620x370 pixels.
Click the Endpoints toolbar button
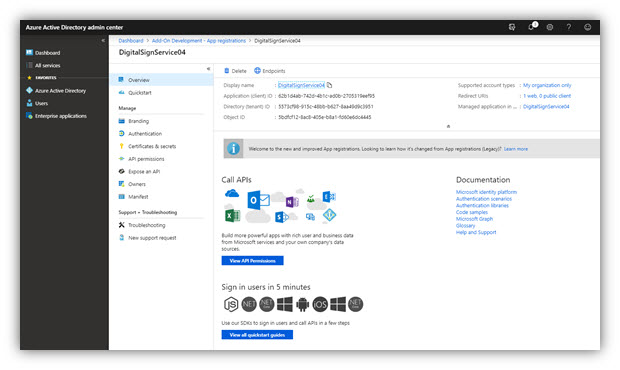270,71
